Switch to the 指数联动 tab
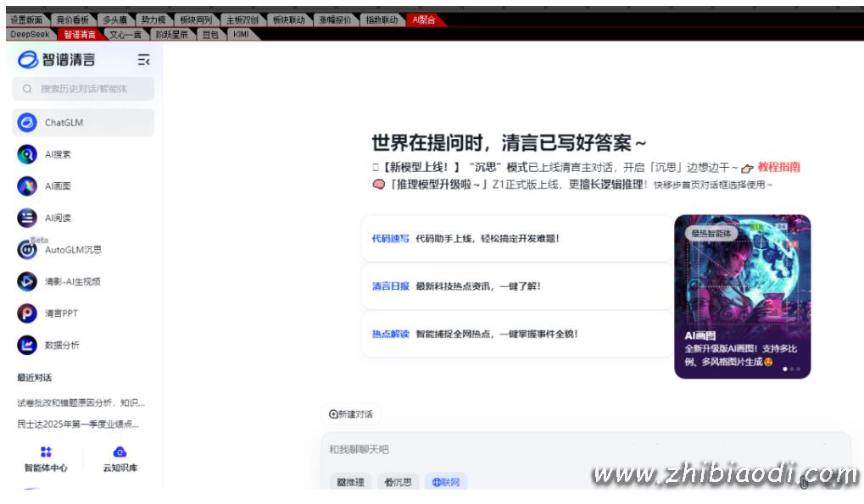The height and width of the screenshot is (504, 864). coord(382,19)
